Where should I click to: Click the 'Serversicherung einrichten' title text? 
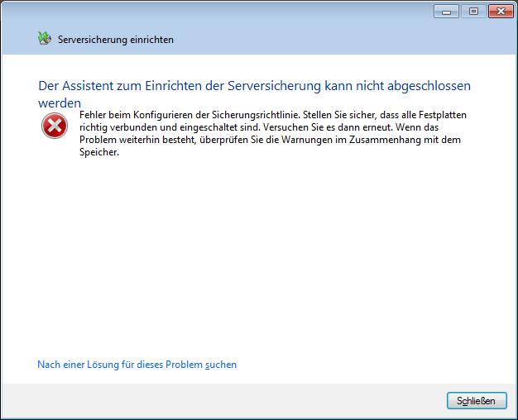(116, 40)
